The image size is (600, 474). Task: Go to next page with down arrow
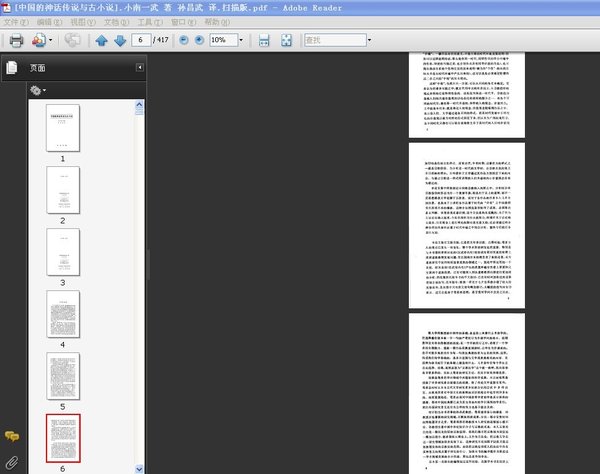120,40
